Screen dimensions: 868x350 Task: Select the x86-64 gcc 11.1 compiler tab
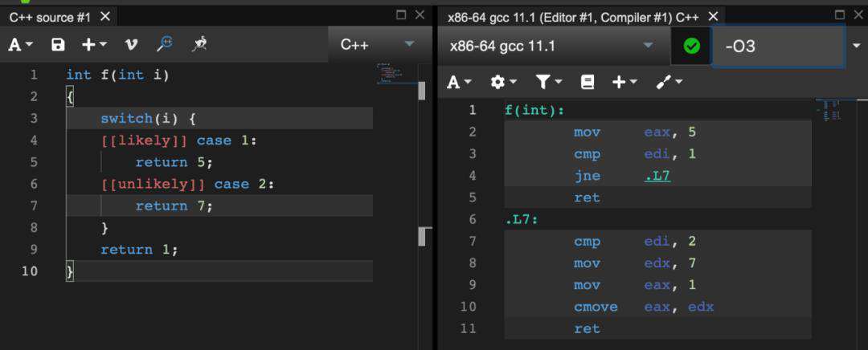coord(572,17)
